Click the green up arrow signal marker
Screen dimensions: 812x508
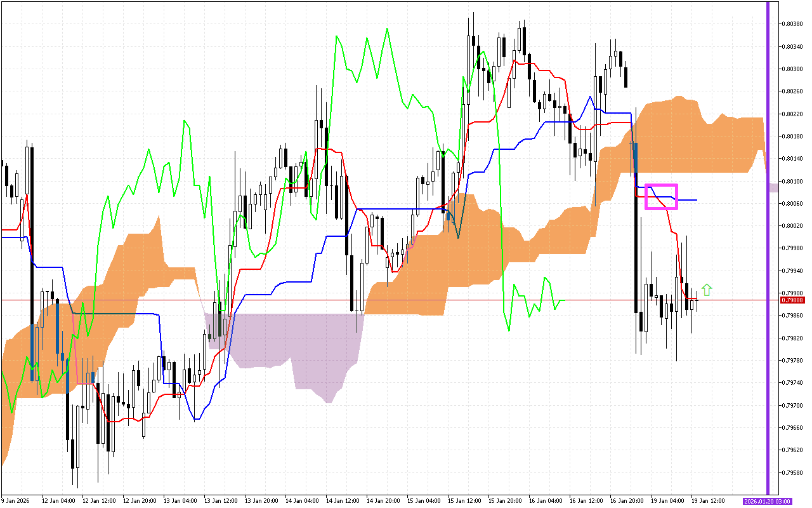707,290
